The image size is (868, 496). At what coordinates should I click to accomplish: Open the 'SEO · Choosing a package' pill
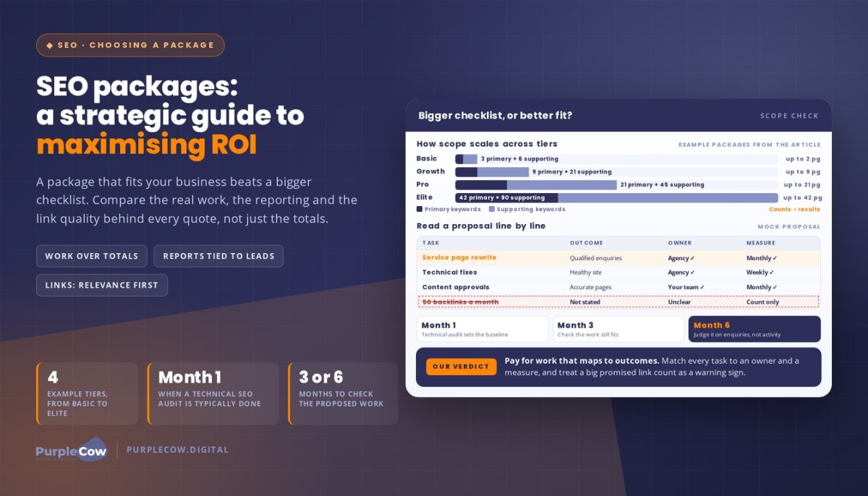pos(130,45)
